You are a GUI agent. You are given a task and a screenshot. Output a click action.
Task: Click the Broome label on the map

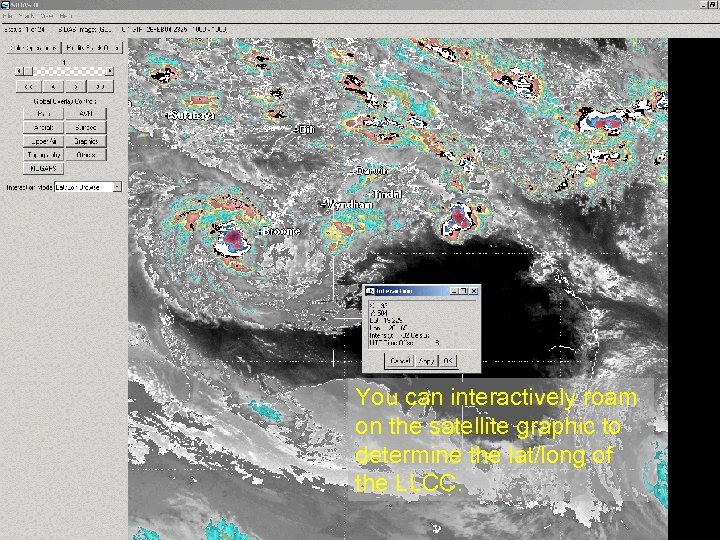point(281,231)
